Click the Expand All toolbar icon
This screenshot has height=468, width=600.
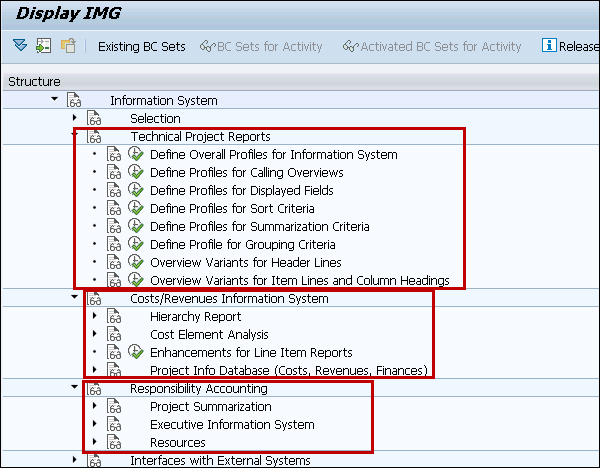(20, 46)
